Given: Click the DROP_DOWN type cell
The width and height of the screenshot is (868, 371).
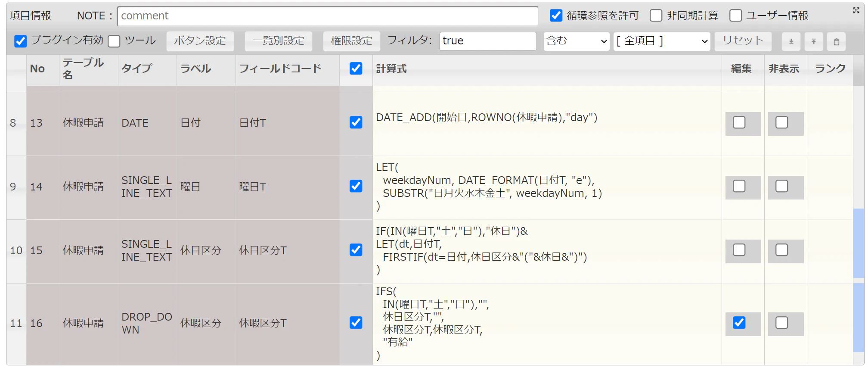Looking at the screenshot, I should click(147, 323).
